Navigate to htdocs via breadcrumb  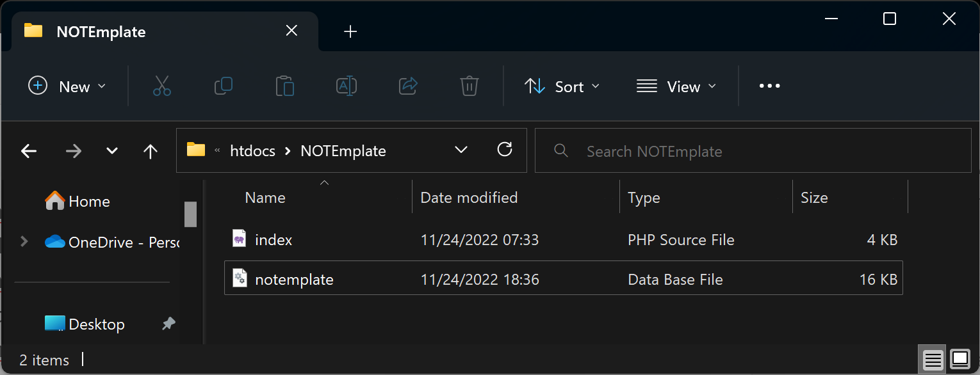tap(252, 150)
